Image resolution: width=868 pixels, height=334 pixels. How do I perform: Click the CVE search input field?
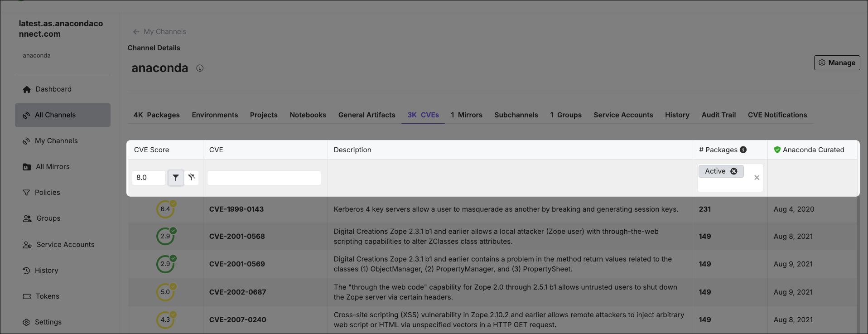[264, 178]
